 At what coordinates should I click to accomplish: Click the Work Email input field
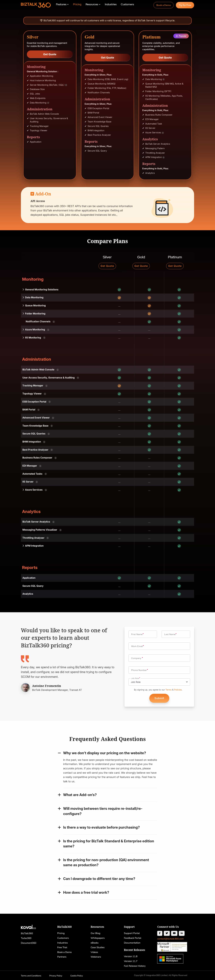tap(159, 646)
